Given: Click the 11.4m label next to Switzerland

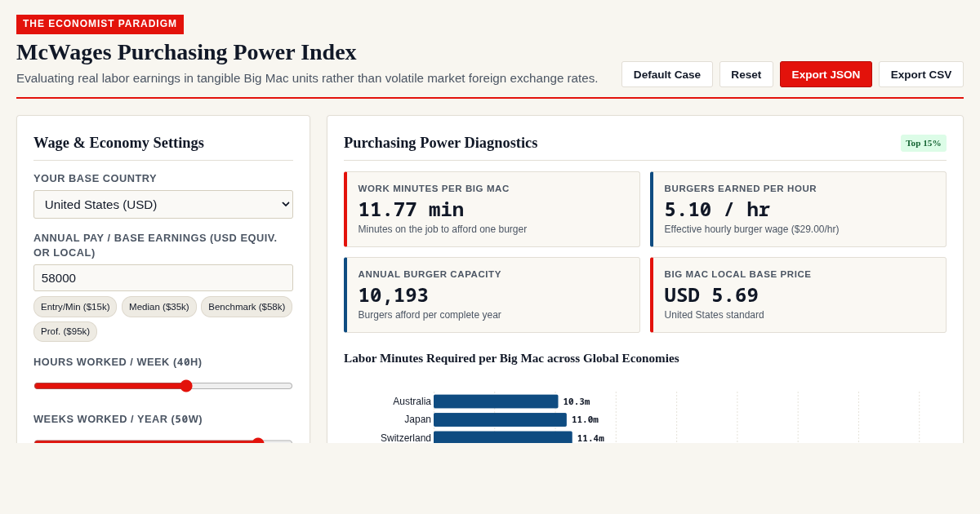Looking at the screenshot, I should (x=590, y=438).
